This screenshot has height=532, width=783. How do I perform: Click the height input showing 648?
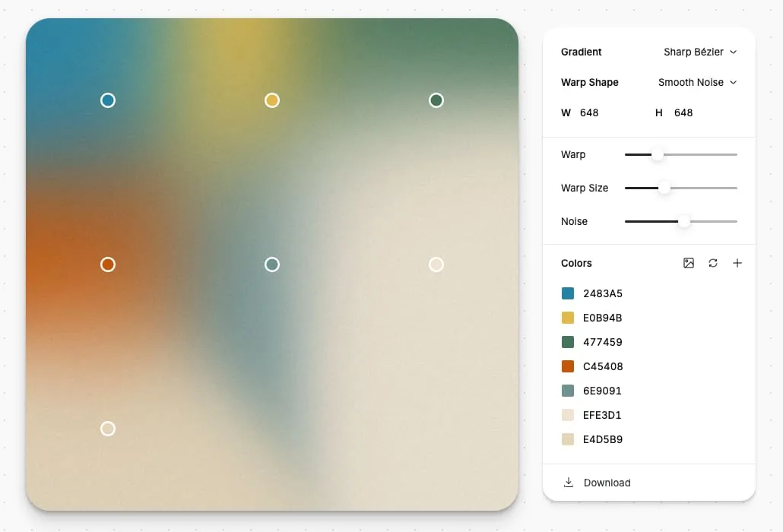click(683, 112)
